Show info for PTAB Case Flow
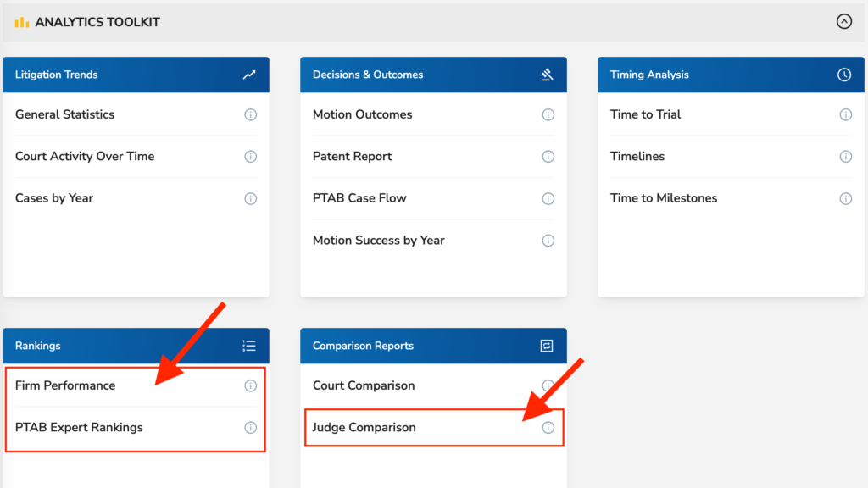Screen dimensions: 868x488 548,198
